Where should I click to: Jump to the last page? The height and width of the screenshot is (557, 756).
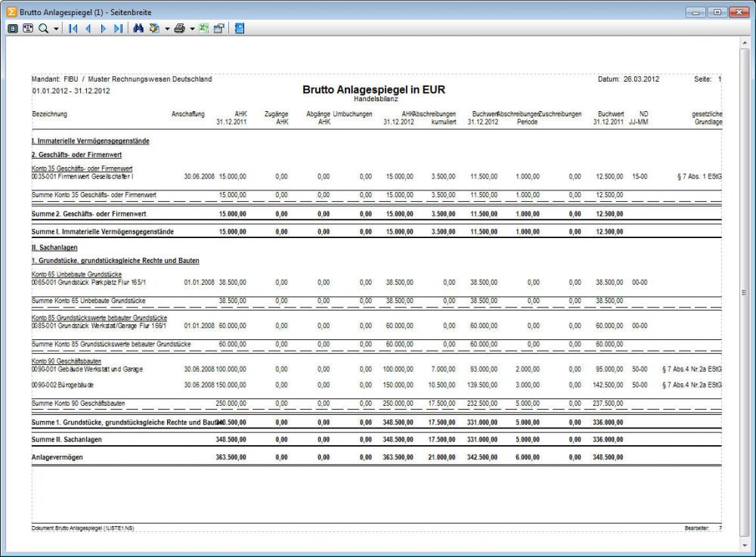coord(118,29)
